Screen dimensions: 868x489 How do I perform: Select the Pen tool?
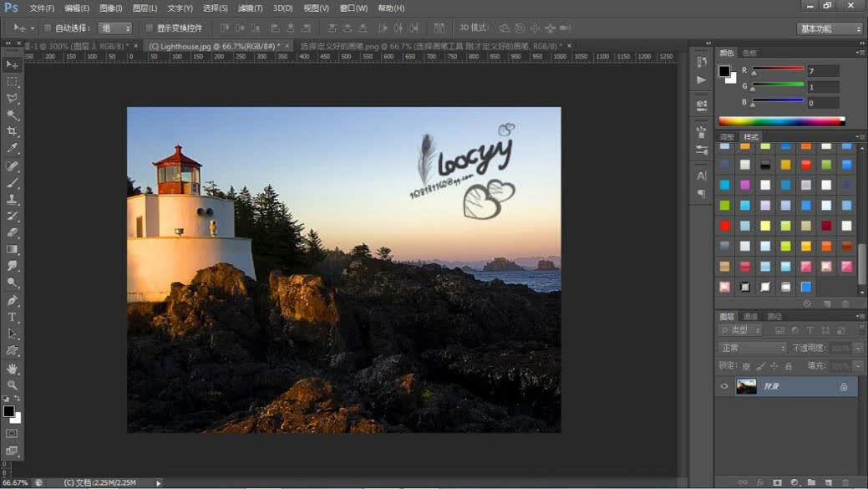[12, 301]
